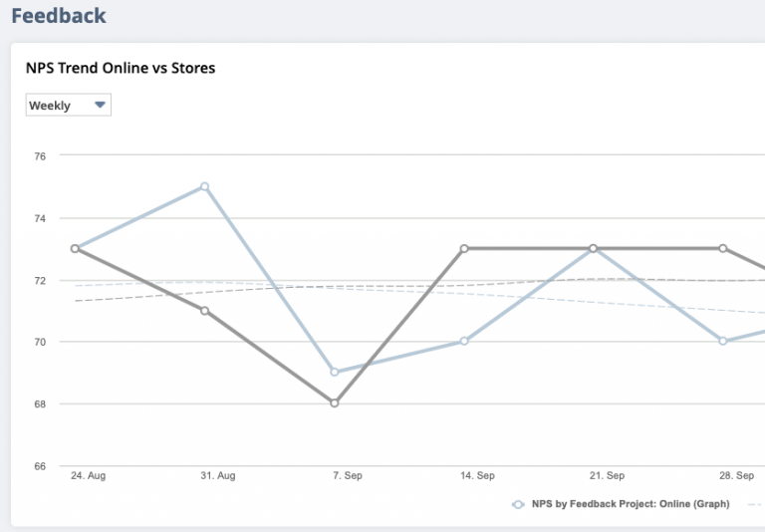
Task: Click the shared 24. Aug point at 73
Action: (x=75, y=248)
